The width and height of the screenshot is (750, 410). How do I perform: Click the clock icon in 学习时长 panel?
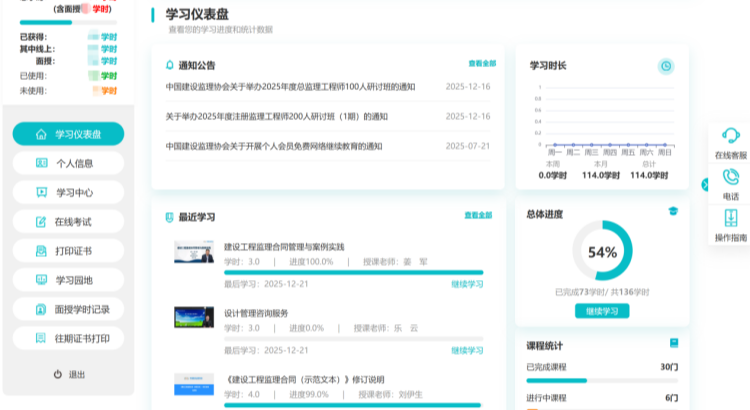pos(666,66)
